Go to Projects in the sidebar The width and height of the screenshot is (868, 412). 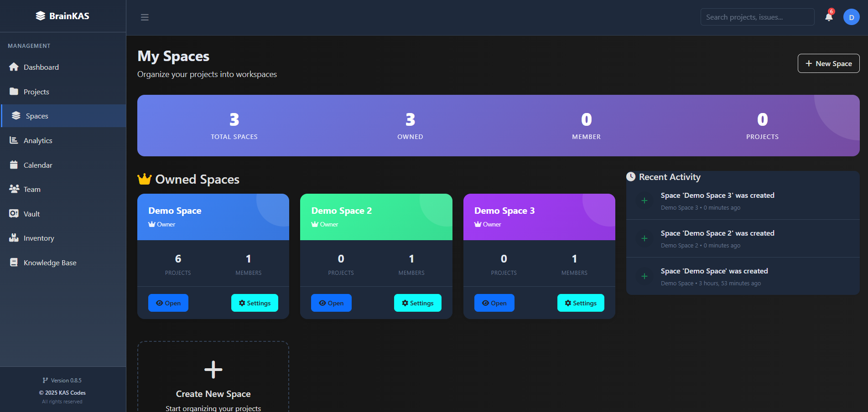36,92
